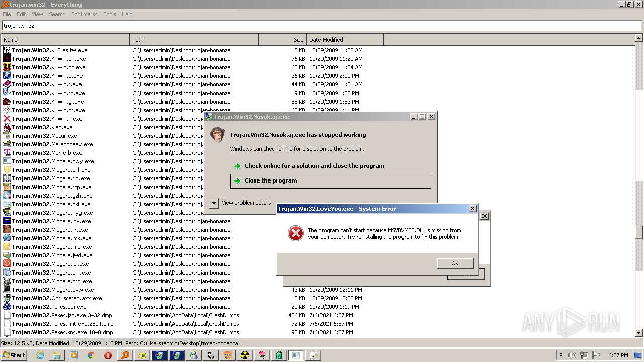Image resolution: width=644 pixels, height=362 pixels.
Task: Show hidden system tray icons
Action: (561, 355)
